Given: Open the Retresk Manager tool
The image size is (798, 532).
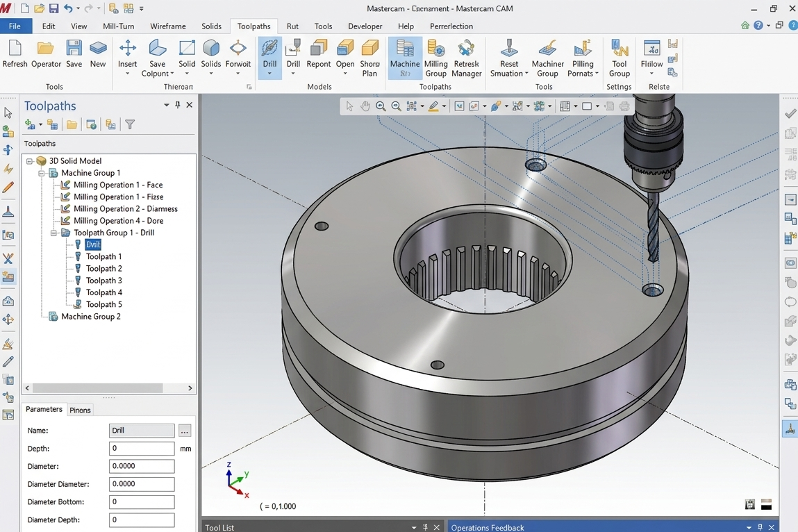Looking at the screenshot, I should tap(466, 58).
